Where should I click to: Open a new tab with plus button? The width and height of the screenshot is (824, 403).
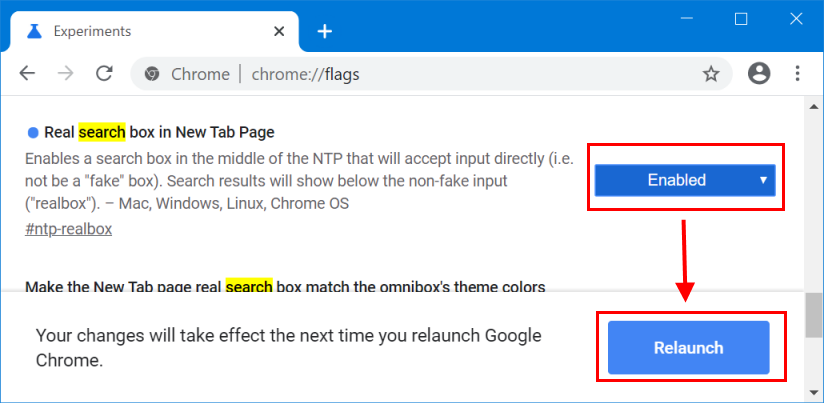click(x=325, y=32)
